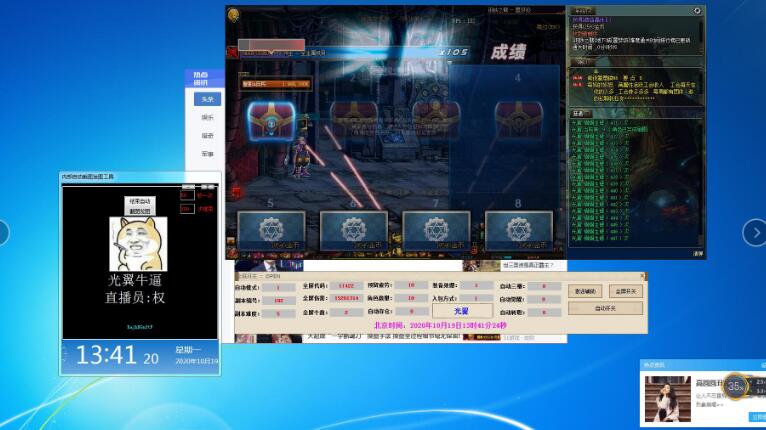The width and height of the screenshot is (766, 430).
Task: Switch to 娱乐 tab in news sidebar
Action: pos(207,117)
